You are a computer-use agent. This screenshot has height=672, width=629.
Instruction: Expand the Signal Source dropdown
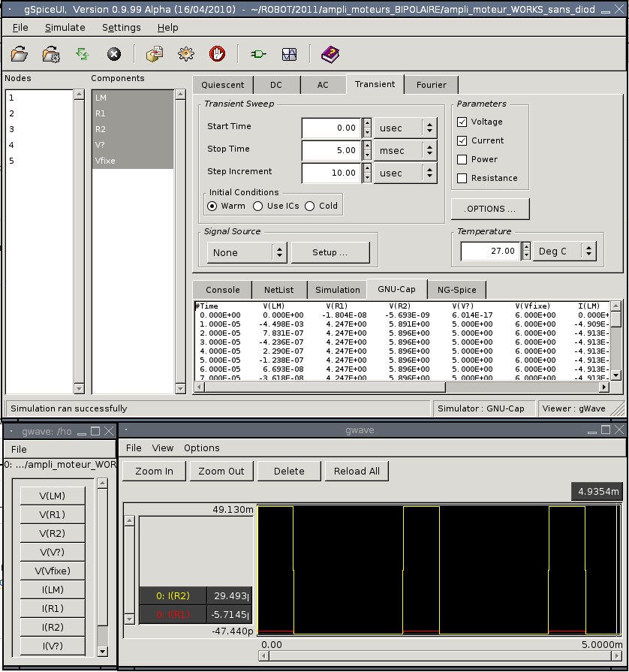pos(245,252)
